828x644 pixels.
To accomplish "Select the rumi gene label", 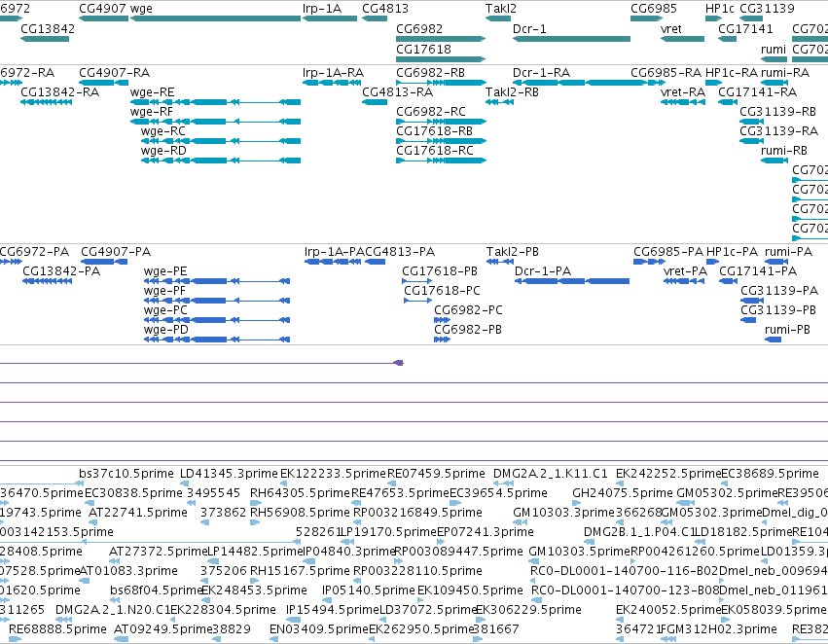I will pos(774,49).
